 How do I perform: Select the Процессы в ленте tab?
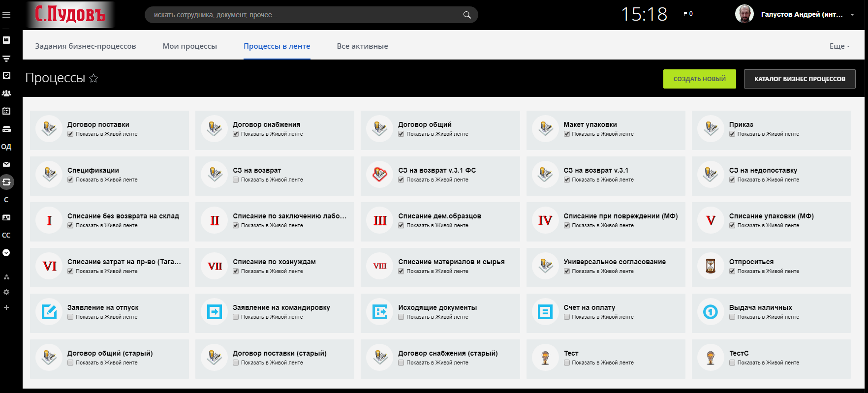pyautogui.click(x=277, y=46)
